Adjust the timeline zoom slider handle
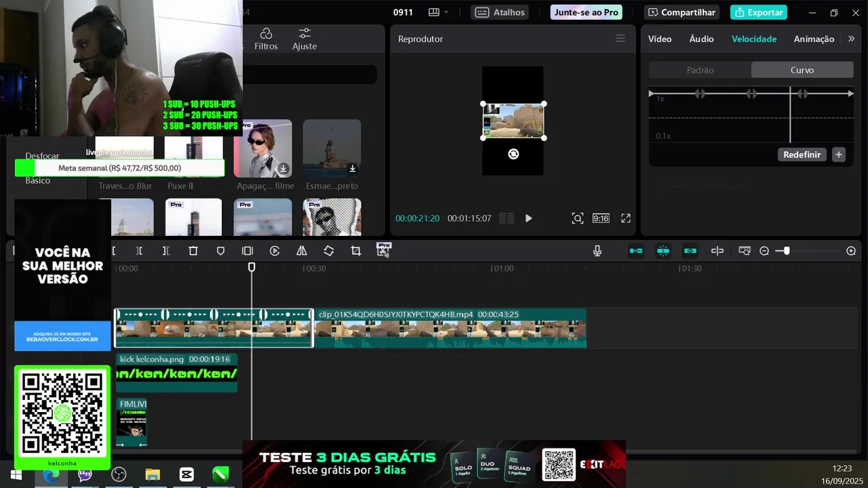 coord(787,251)
